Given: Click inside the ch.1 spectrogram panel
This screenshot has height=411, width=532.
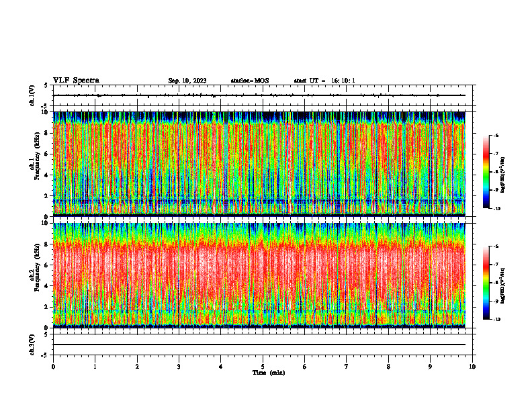Looking at the screenshot, I should [x=259, y=164].
